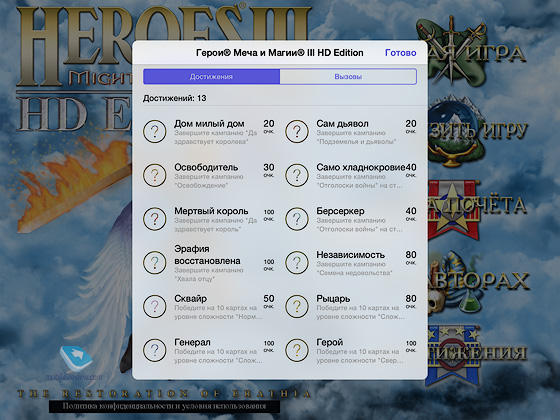This screenshot has width=560, height=420.
Task: Select the Независимость achievement icon
Action: (x=297, y=263)
